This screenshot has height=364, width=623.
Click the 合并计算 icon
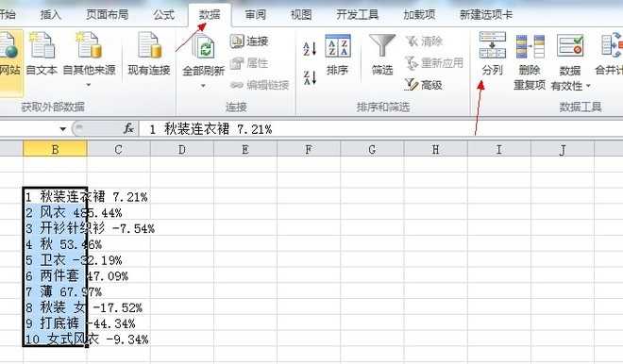611,45
